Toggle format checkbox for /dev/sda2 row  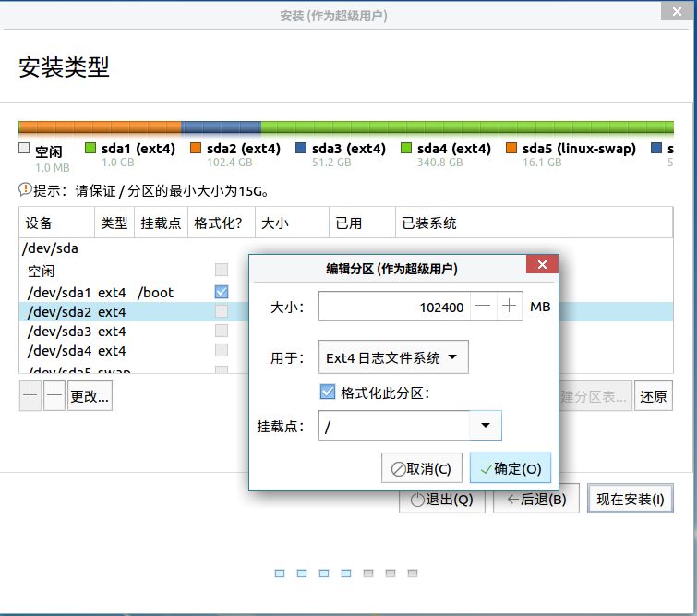click(x=222, y=311)
